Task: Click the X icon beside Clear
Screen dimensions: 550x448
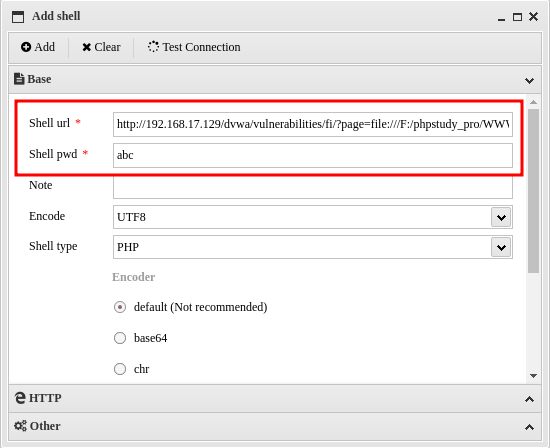Action: pos(87,47)
